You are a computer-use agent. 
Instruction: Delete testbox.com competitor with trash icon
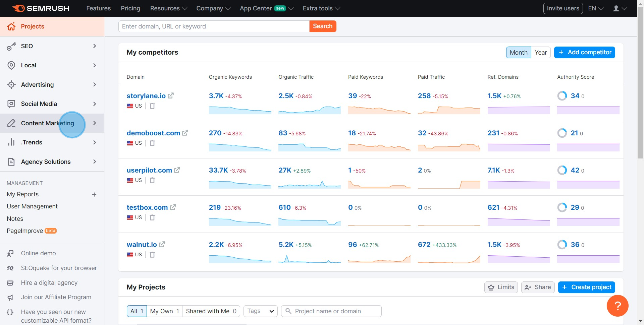pyautogui.click(x=152, y=217)
